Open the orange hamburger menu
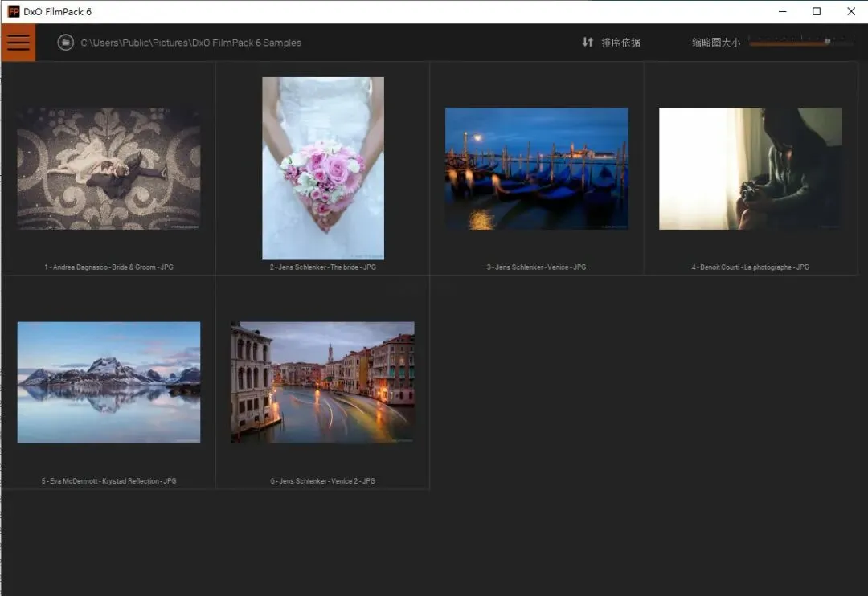Viewport: 868px width, 596px height. pyautogui.click(x=18, y=43)
